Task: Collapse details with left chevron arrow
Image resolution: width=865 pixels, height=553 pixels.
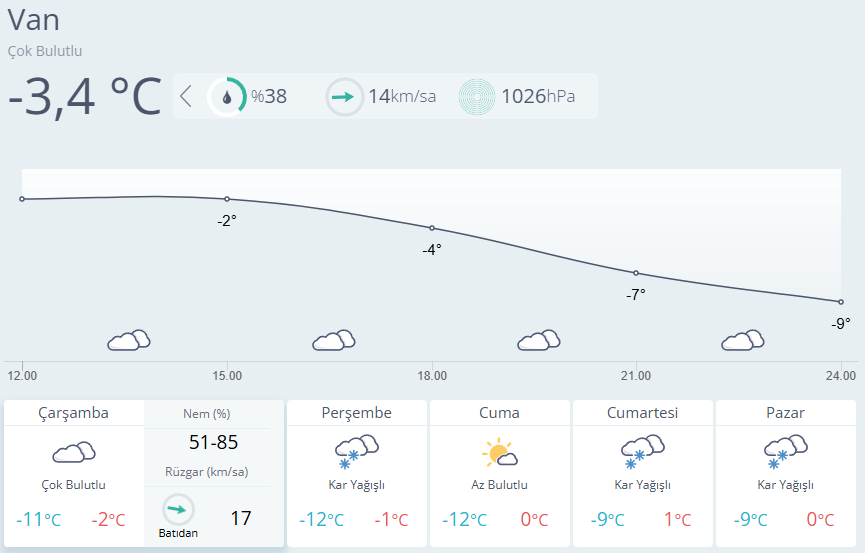Action: click(x=186, y=97)
